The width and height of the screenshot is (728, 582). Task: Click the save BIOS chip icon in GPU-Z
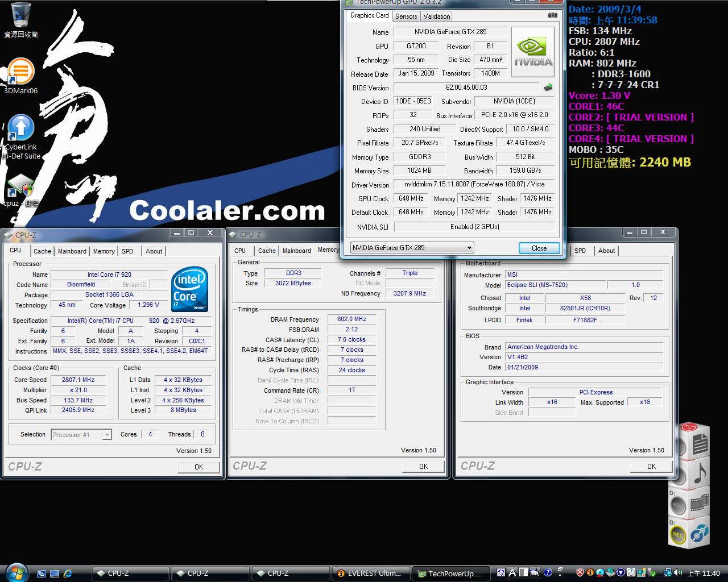[548, 88]
